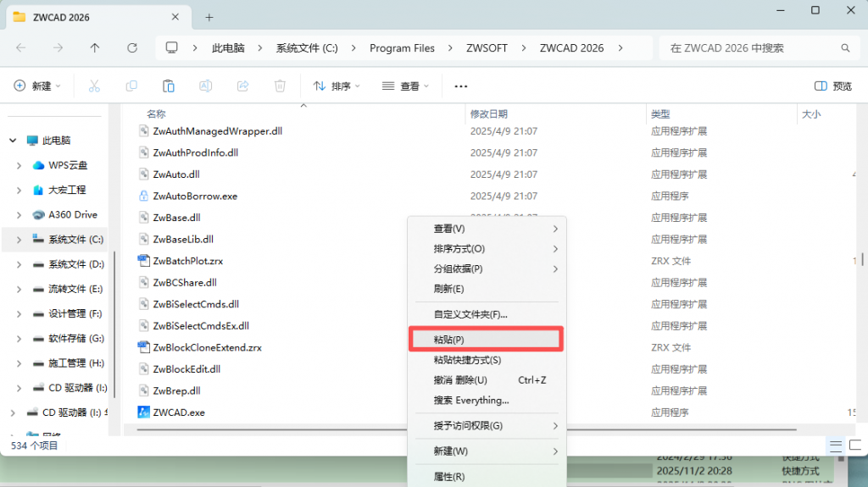The image size is (868, 487).
Task: Click the search magnifier icon
Action: point(845,48)
